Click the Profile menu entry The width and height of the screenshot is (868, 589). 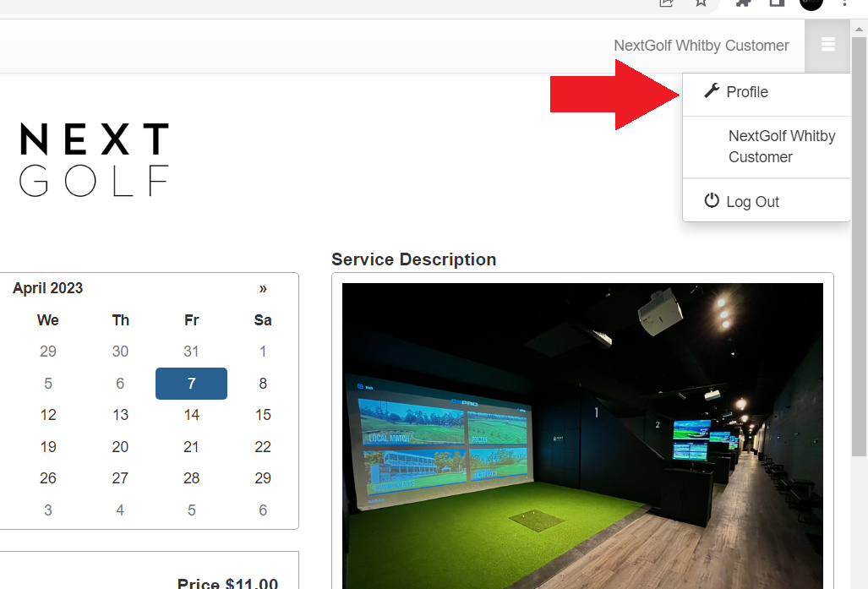766,92
